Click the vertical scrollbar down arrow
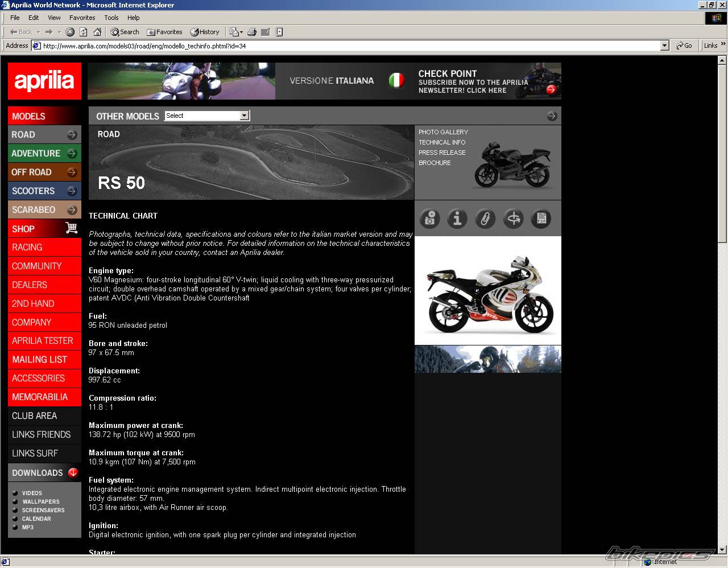The height and width of the screenshot is (568, 728). (x=722, y=550)
